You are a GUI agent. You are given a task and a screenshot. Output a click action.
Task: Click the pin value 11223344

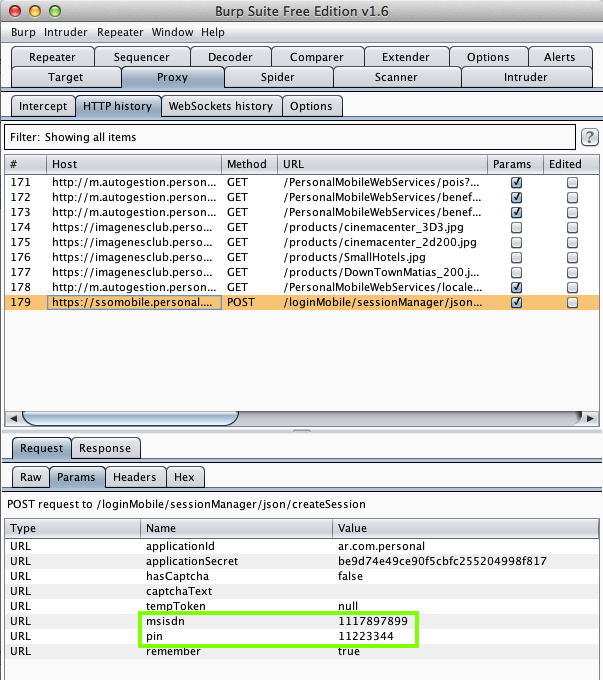(x=366, y=636)
